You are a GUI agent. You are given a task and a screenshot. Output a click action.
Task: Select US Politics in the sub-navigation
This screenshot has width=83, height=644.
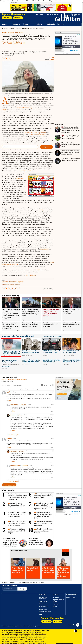pos(25,28)
